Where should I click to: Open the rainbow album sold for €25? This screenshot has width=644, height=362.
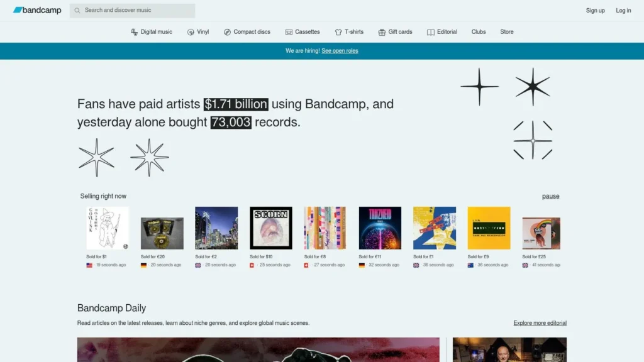541,233
